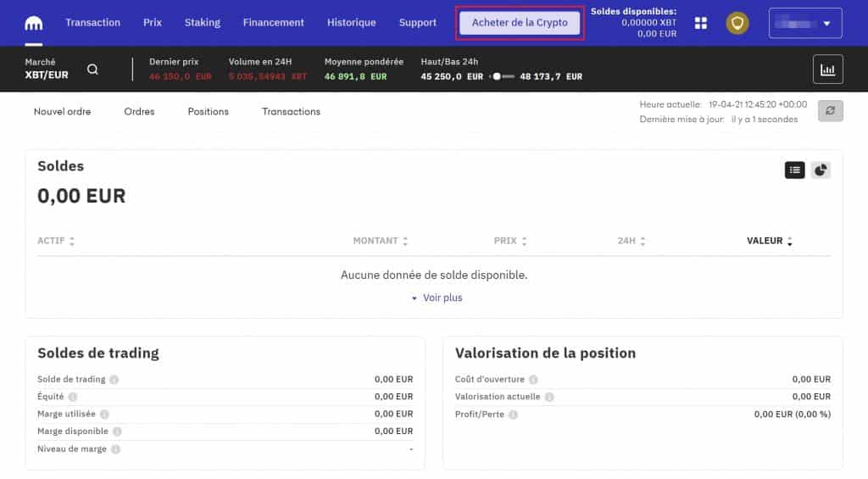Open the Staking menu
The width and height of the screenshot is (868, 479).
202,23
